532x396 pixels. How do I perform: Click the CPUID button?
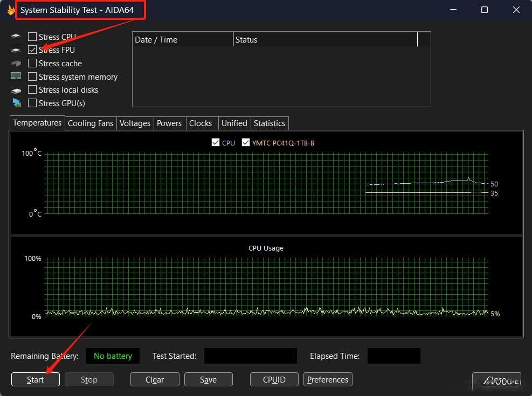click(x=274, y=379)
